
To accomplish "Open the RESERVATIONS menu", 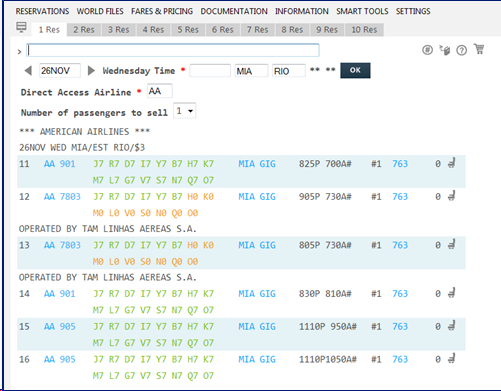I will coord(42,11).
